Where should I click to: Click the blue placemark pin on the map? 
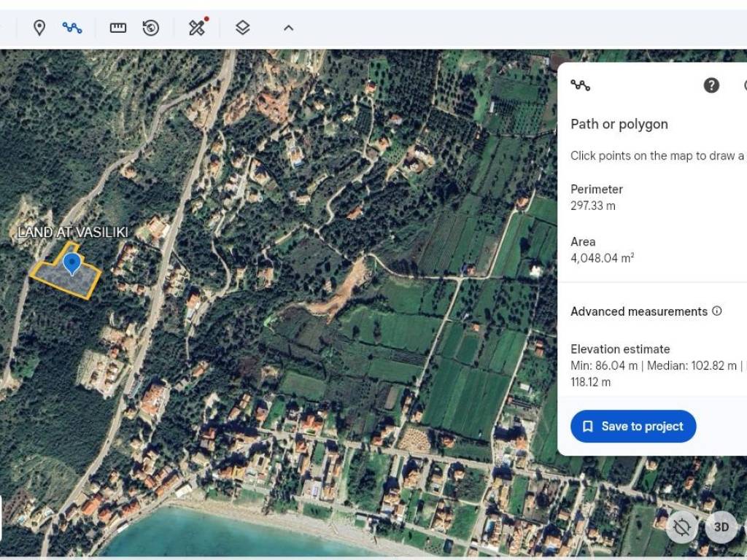pos(71,262)
